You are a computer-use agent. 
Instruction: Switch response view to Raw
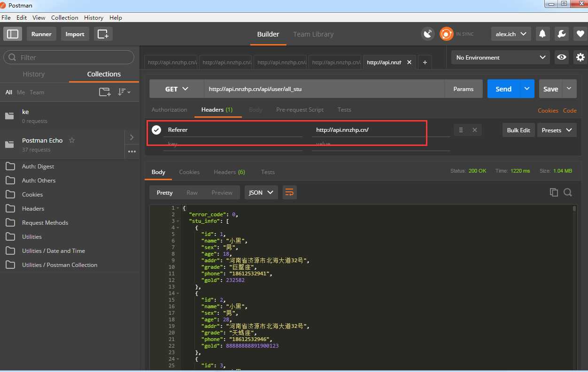point(192,192)
